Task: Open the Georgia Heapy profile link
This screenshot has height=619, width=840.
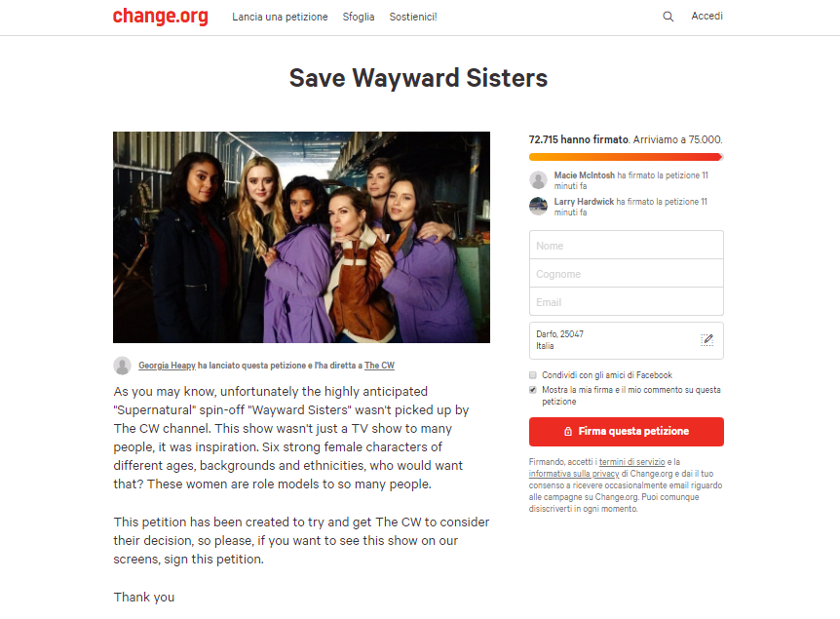Action: (167, 366)
